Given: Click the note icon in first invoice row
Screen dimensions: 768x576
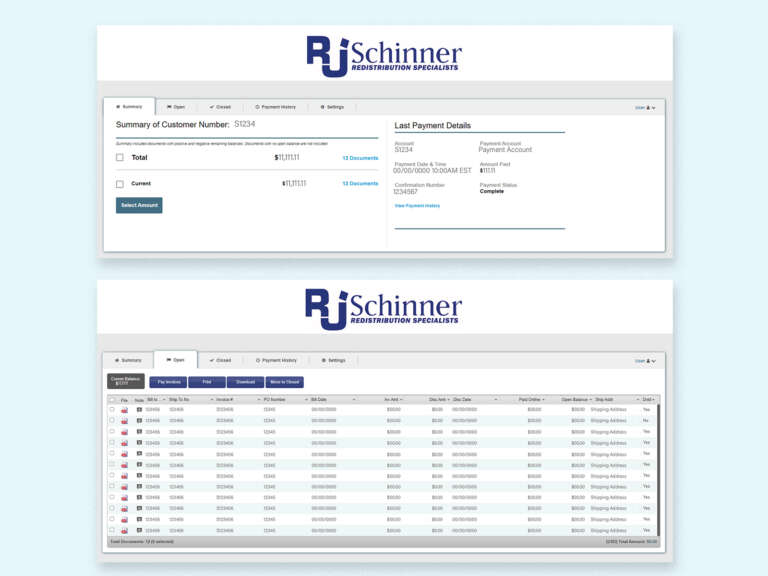Looking at the screenshot, I should coord(139,410).
